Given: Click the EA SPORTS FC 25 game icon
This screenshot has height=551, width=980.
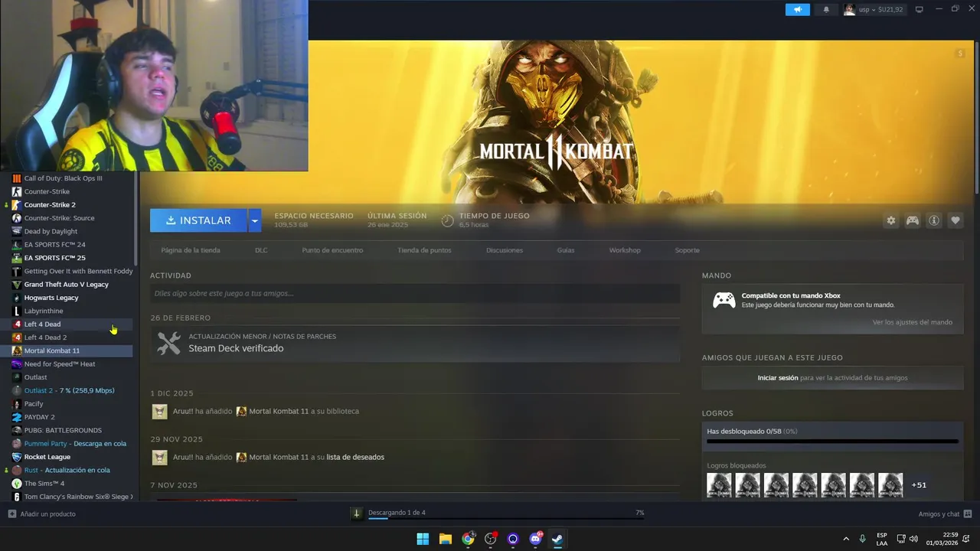Looking at the screenshot, I should (x=17, y=258).
